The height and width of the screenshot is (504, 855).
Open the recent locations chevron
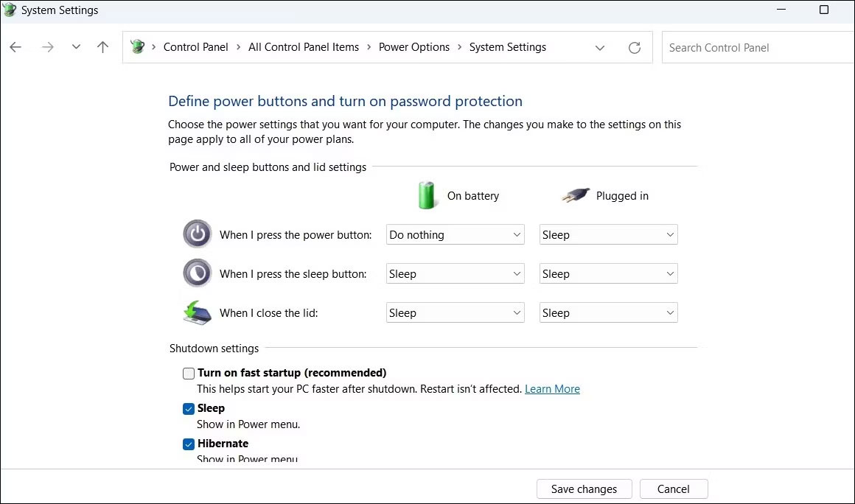76,47
